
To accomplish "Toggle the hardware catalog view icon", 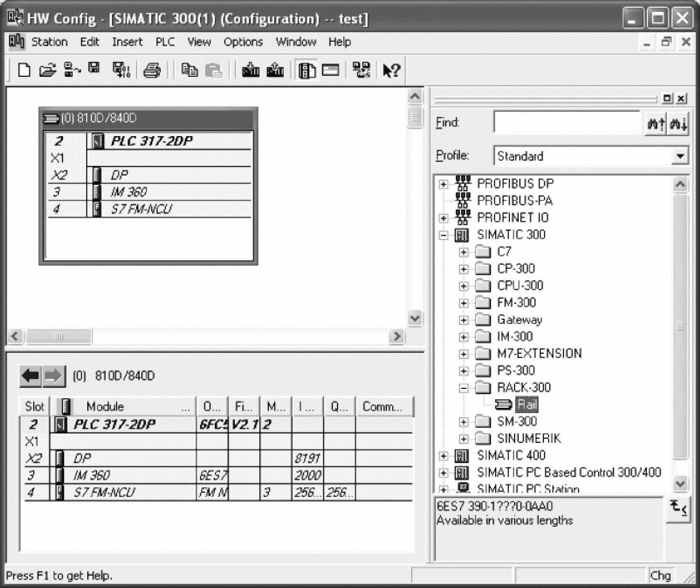I will tap(306, 70).
